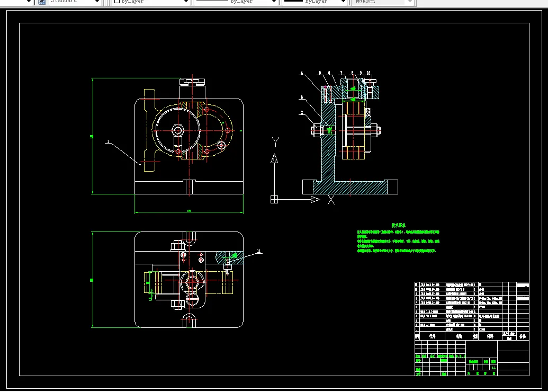This screenshot has height=392, width=548.
Task: Select the hatched section in the top view
Action: coord(229,257)
